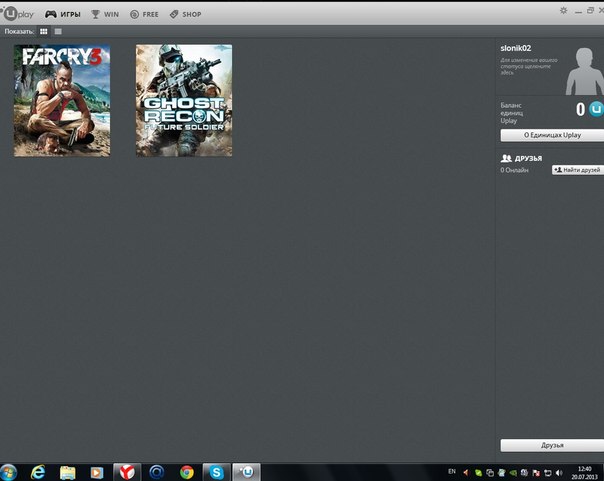Screen dimensions: 604x481
Task: Open the Windows Start menu
Action: pos(8,472)
